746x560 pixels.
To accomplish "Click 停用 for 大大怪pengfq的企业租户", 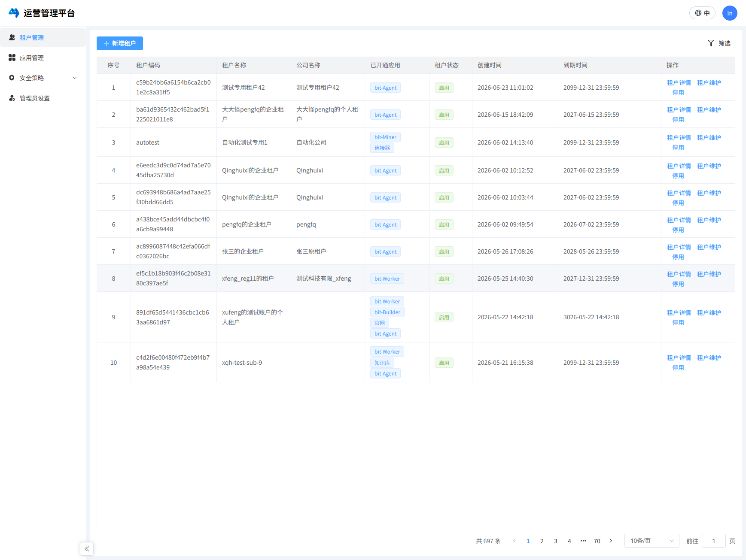I will pos(678,119).
